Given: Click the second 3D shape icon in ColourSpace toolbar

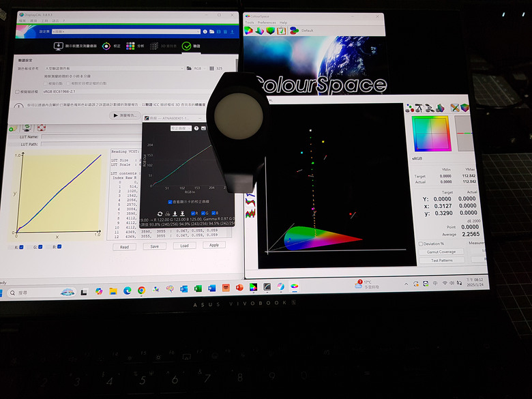Looking at the screenshot, I should coord(260,31).
